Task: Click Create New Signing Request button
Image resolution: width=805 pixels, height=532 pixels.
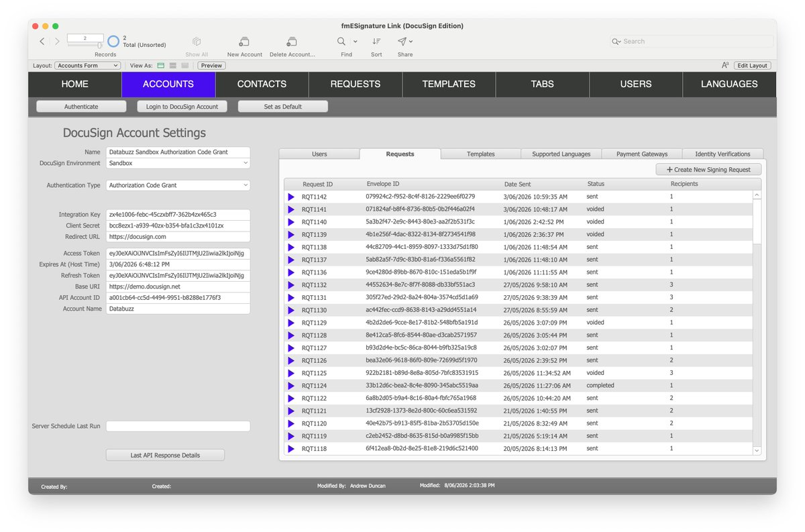Action: 708,170
